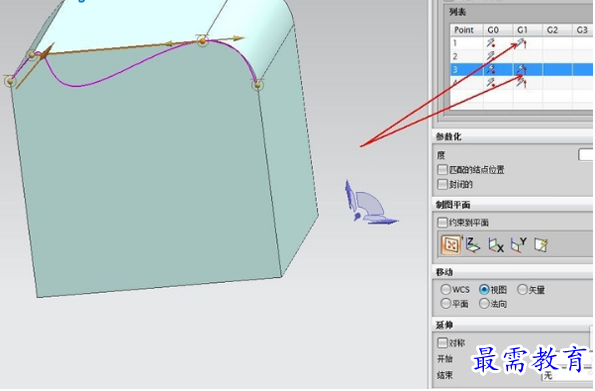The image size is (595, 391).
Task: Click the G3 column header
Action: 582,30
